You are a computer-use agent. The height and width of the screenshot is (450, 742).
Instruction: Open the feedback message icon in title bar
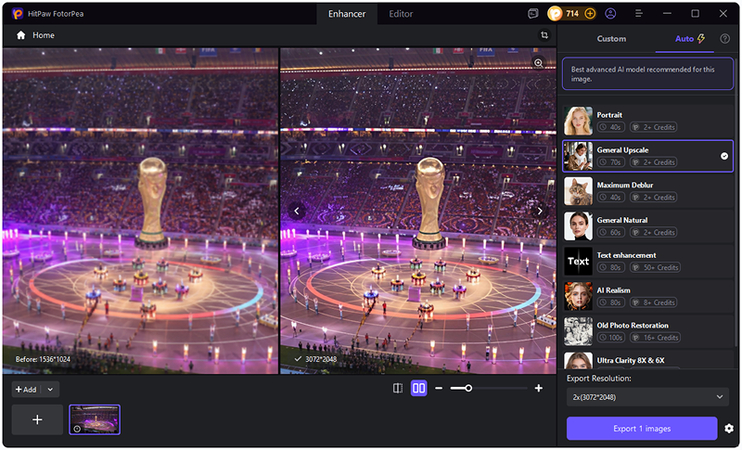533,14
